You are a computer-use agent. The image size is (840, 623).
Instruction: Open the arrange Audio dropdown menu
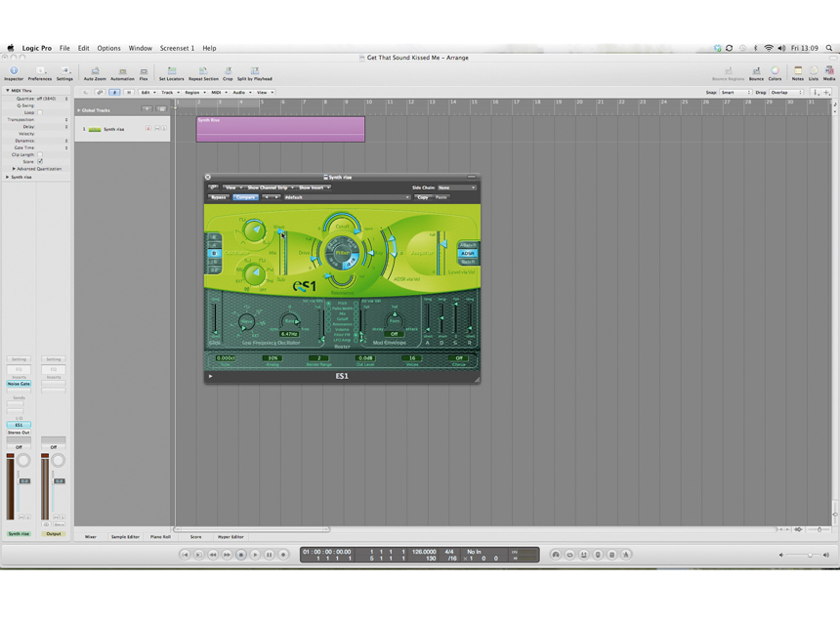[x=241, y=92]
